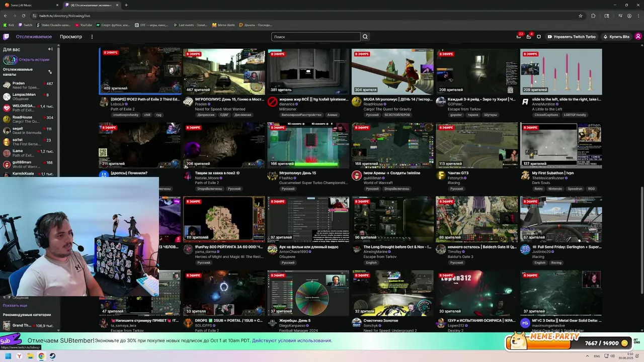Click Управлять Twitch Turbo button
The height and width of the screenshot is (362, 644).
click(572, 37)
